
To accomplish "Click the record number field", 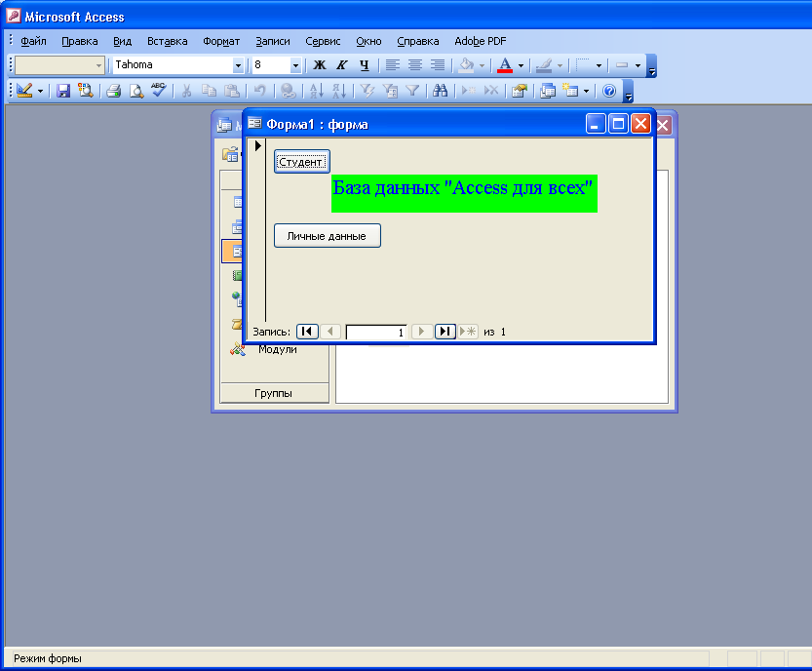I will click(x=376, y=332).
